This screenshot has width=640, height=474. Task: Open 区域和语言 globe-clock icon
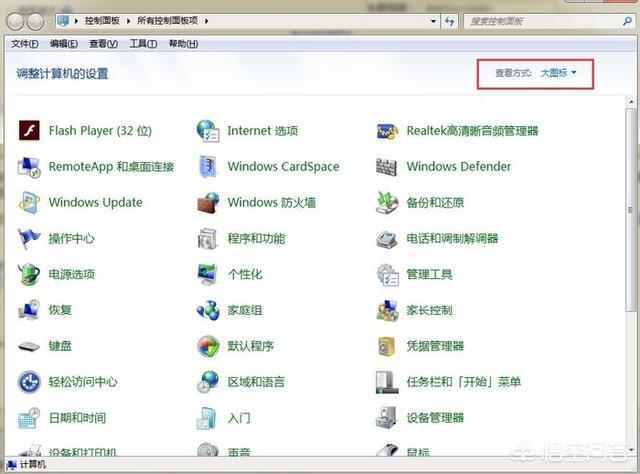tap(208, 382)
